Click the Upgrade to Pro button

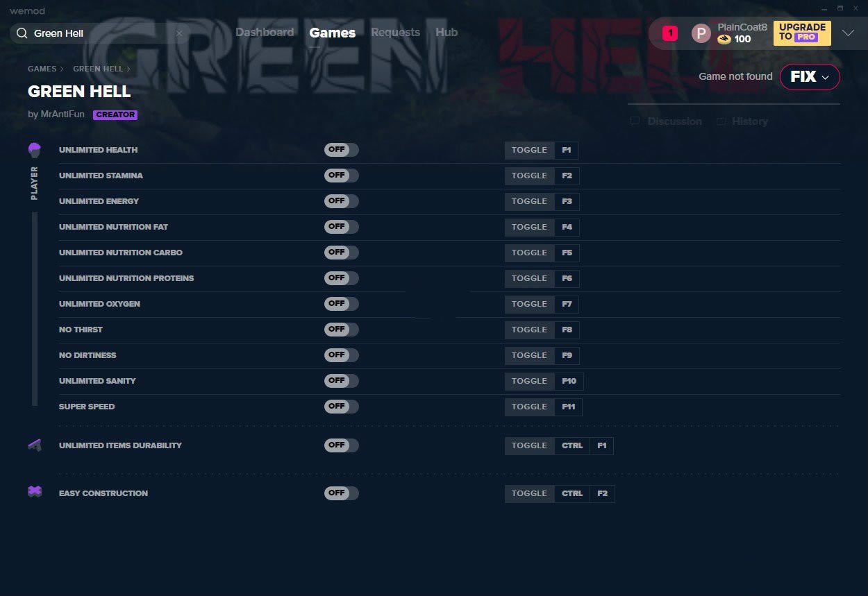tap(802, 33)
